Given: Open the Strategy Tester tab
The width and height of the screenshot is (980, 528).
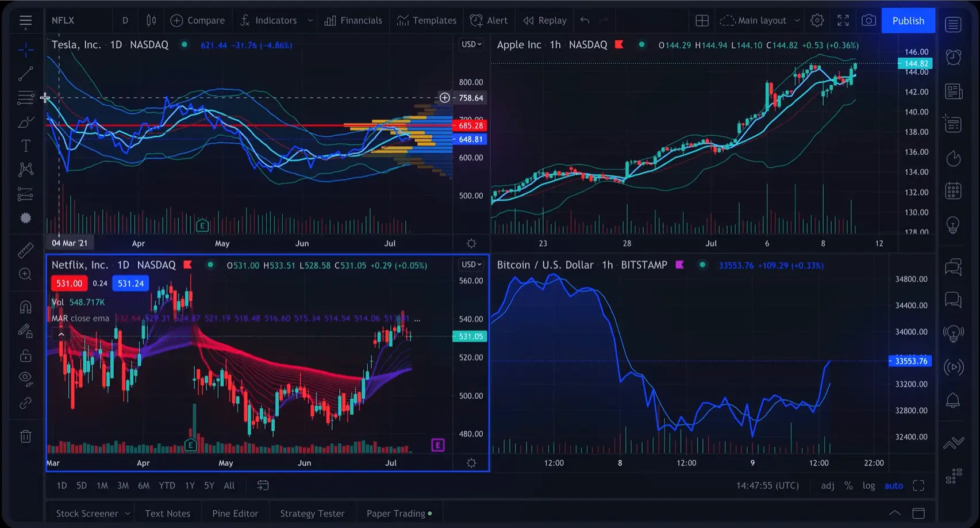Looking at the screenshot, I should pos(312,512).
